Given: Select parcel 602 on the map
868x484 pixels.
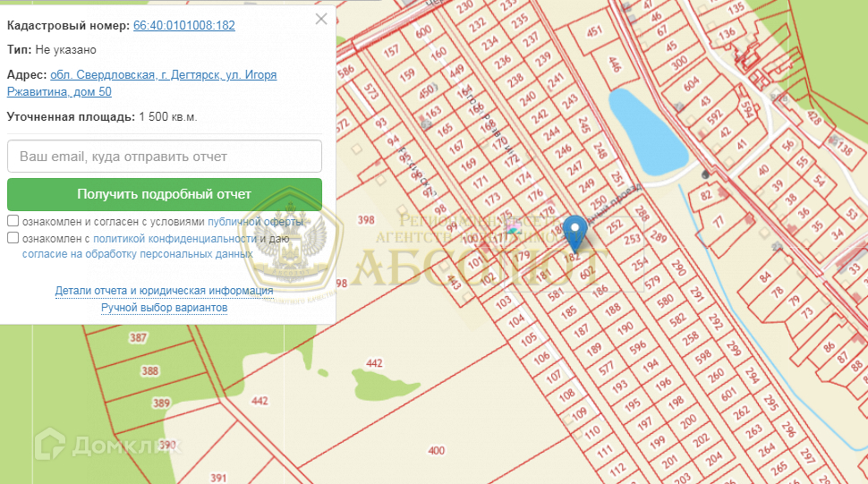Looking at the screenshot, I should pos(587,273).
